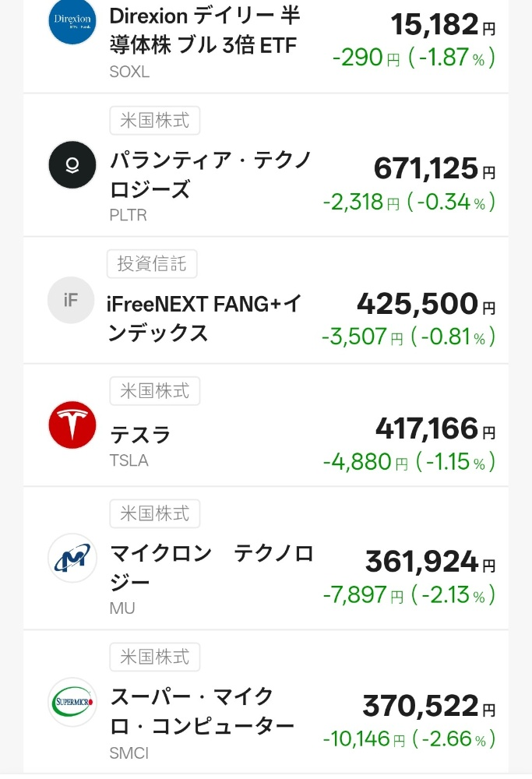Tap the Supermicro logo icon
The width and height of the screenshot is (532, 779).
point(72,702)
